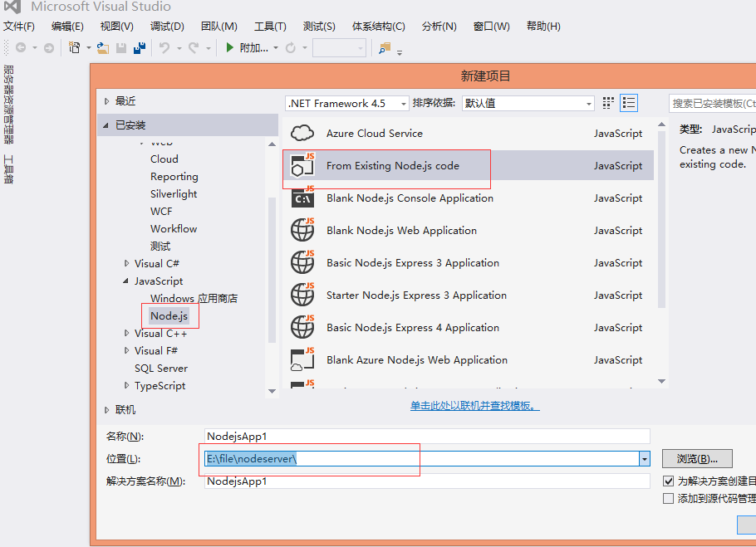
Task: Open the 视图(V) menu
Action: (116, 26)
